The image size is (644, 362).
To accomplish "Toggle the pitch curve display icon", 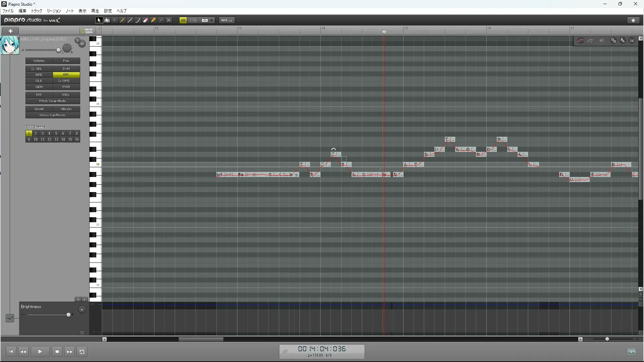I will click(581, 41).
